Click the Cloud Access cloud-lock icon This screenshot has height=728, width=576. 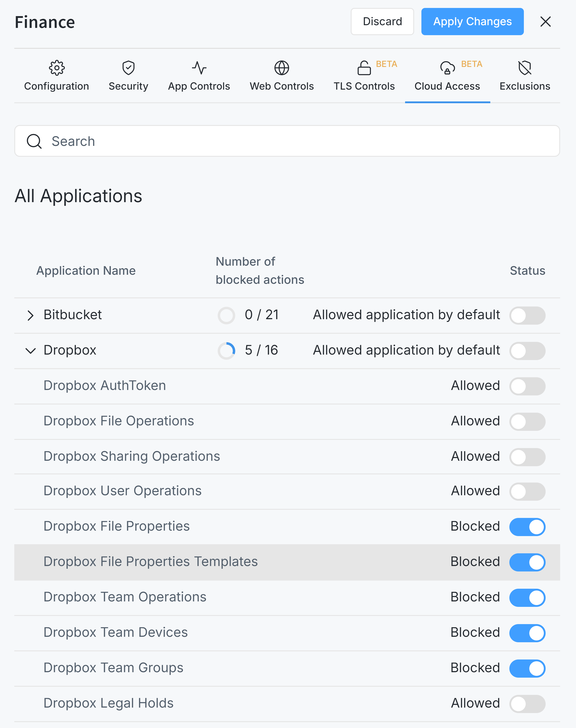click(x=447, y=68)
